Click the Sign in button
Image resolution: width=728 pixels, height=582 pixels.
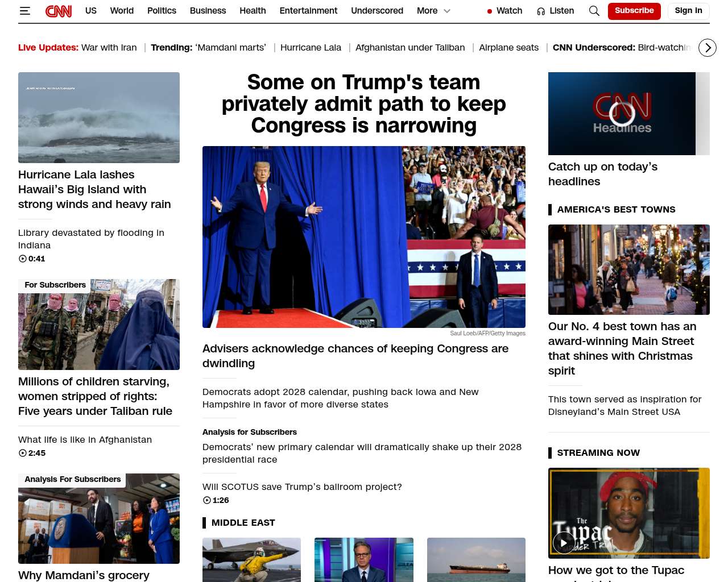[x=688, y=11]
